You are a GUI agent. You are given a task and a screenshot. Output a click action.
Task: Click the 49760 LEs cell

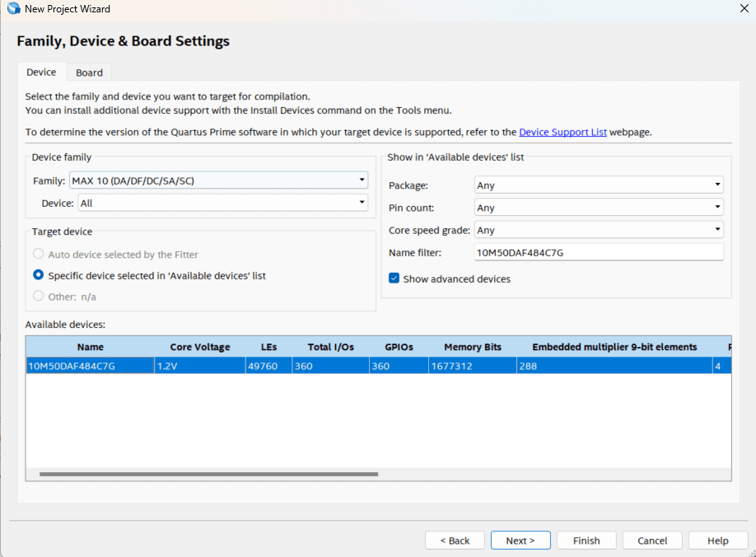pyautogui.click(x=268, y=366)
